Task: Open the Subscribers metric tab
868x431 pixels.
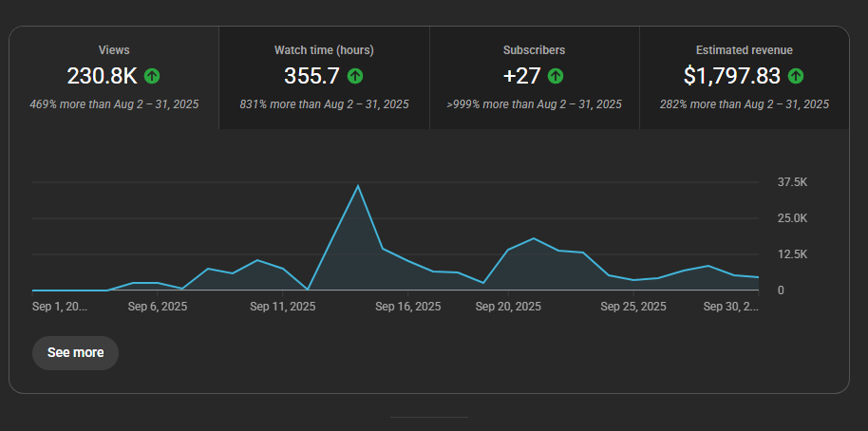Action: click(x=534, y=77)
